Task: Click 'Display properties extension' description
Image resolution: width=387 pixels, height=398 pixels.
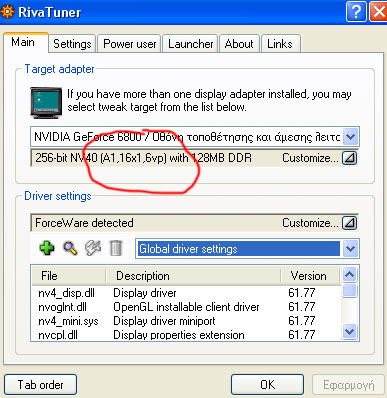Action: coord(179,335)
